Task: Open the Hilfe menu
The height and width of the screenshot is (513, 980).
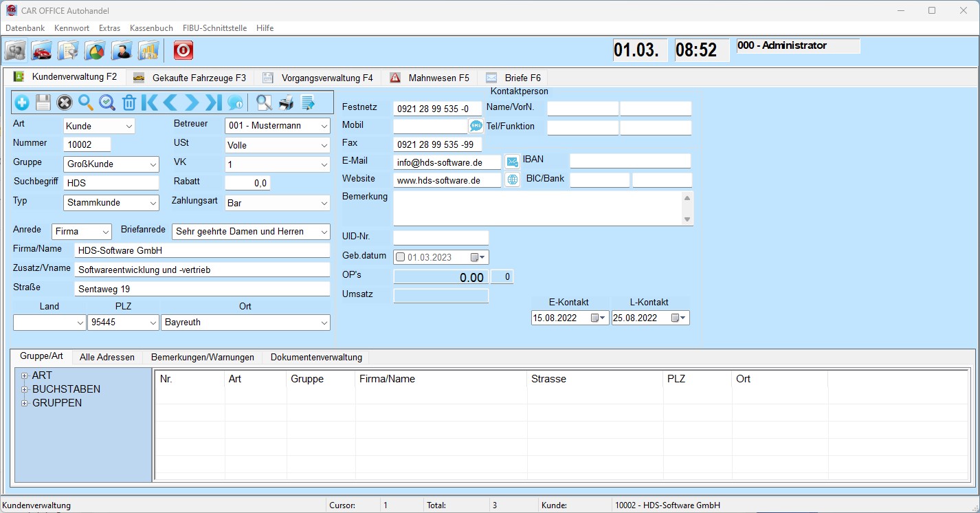Action: (x=265, y=28)
